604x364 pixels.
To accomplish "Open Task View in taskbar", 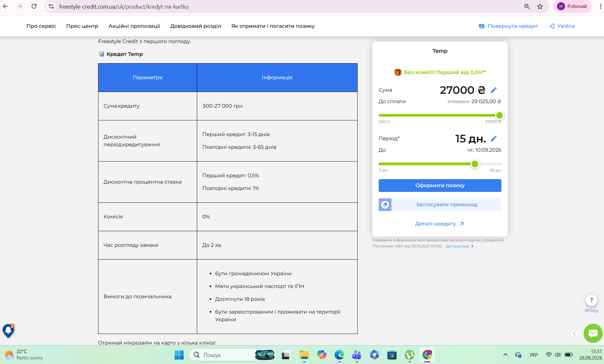I will tap(286, 355).
